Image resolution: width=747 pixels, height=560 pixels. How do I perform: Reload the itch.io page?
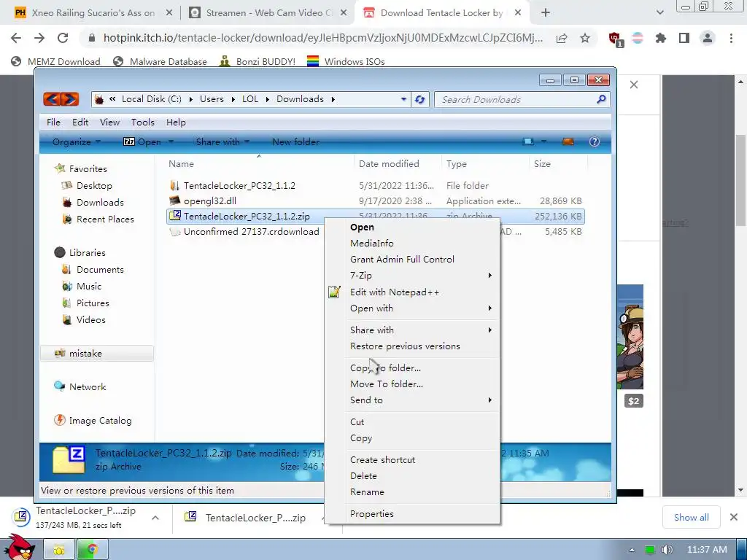(x=63, y=38)
